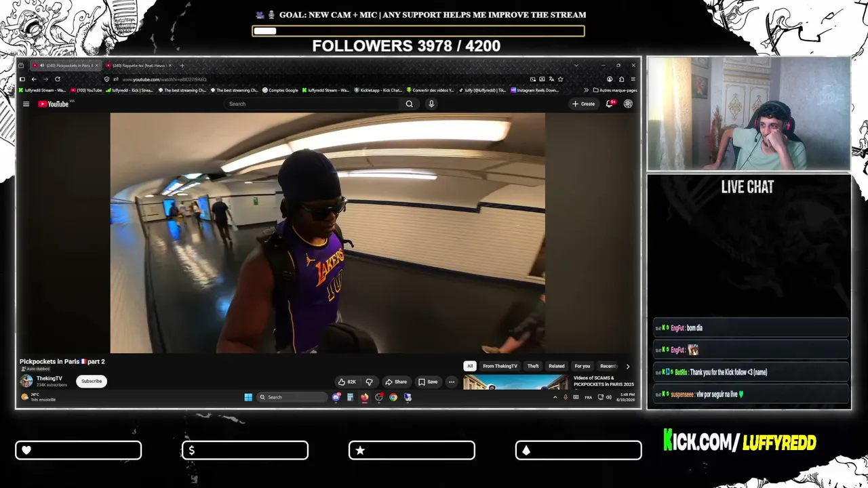The width and height of the screenshot is (868, 488).
Task: Open the Kicklet.app bookmark
Action: click(378, 90)
